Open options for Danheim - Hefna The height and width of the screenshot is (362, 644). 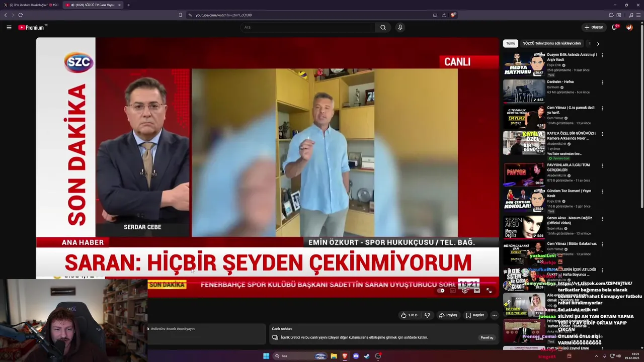pos(602,82)
